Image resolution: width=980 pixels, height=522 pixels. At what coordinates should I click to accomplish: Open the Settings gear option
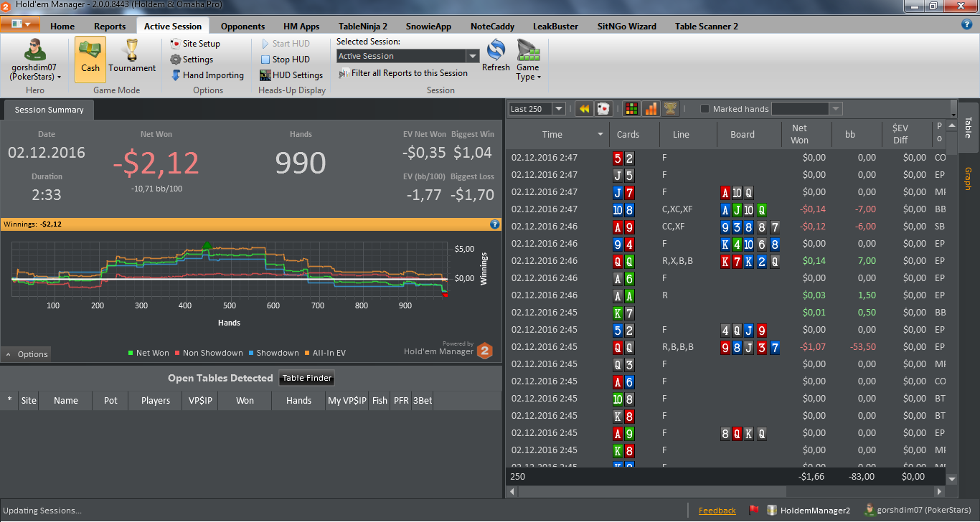point(192,60)
